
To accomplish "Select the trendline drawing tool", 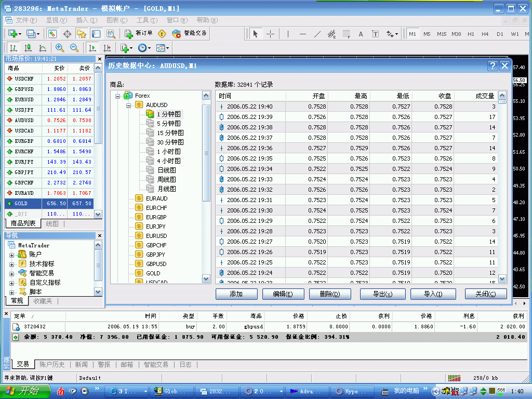I will click(317, 34).
